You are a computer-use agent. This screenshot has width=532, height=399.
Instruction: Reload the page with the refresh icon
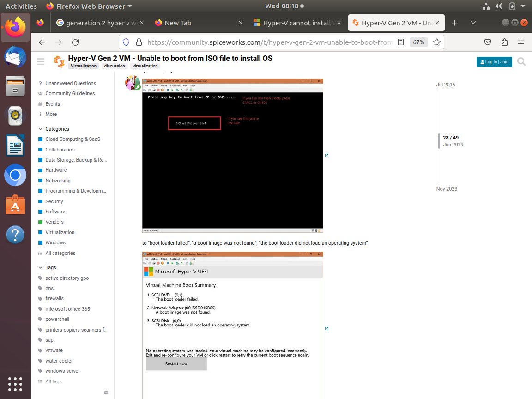pos(75,42)
